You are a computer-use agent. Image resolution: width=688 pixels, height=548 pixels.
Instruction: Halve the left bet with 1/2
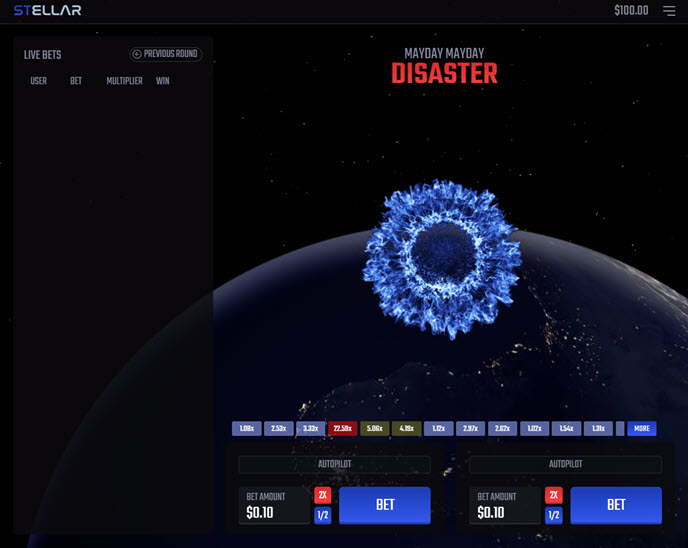(322, 516)
